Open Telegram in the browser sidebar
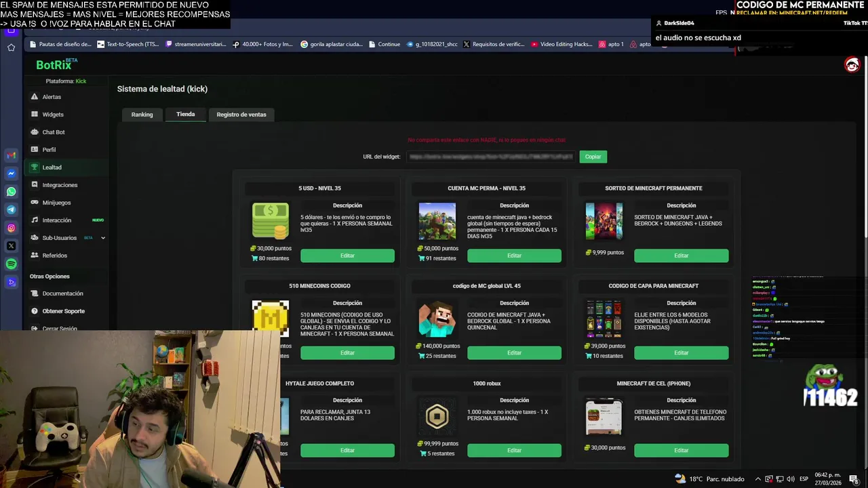The width and height of the screenshot is (868, 488). pyautogui.click(x=11, y=210)
